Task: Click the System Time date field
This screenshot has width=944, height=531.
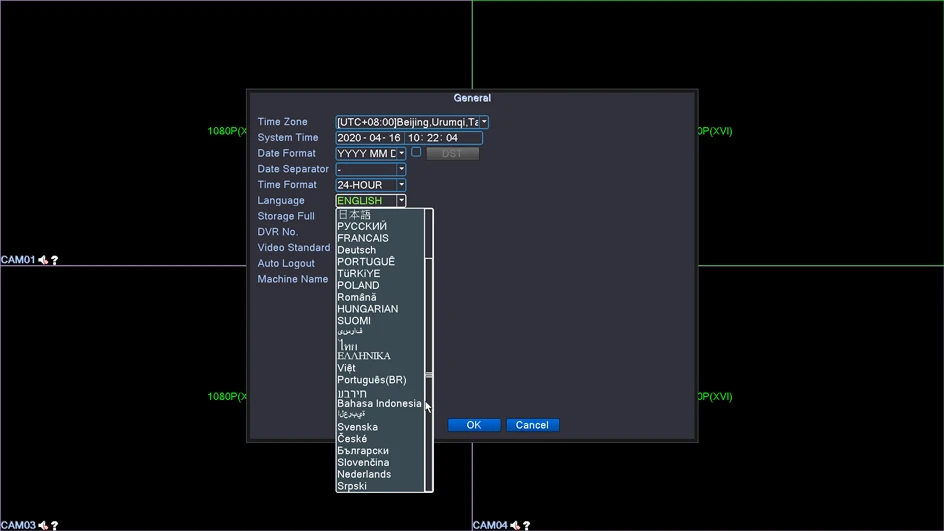Action: point(368,138)
